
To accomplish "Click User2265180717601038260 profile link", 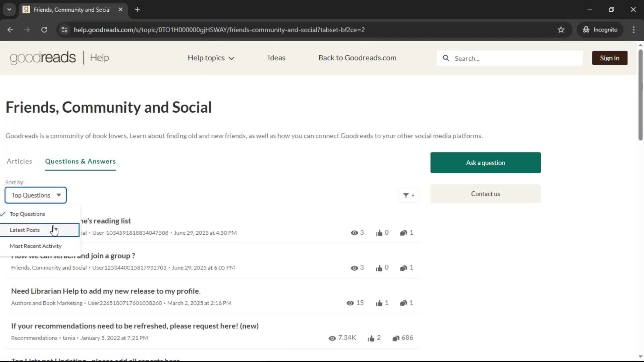I will coord(125,303).
